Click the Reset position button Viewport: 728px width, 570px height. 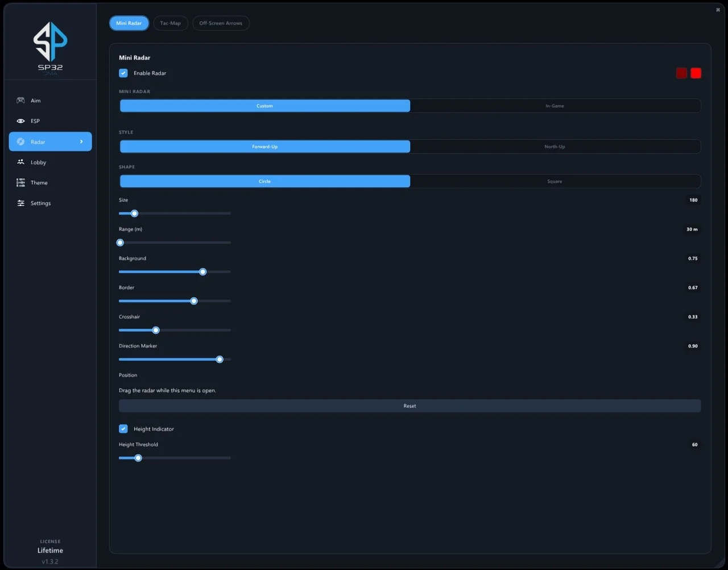coord(409,406)
